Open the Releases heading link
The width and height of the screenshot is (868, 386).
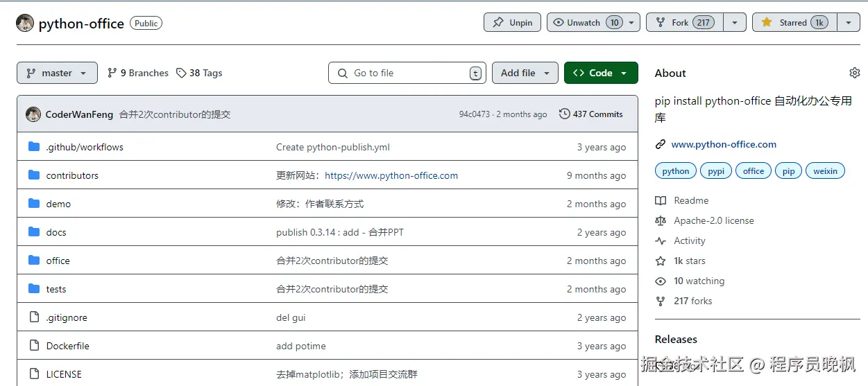click(676, 339)
